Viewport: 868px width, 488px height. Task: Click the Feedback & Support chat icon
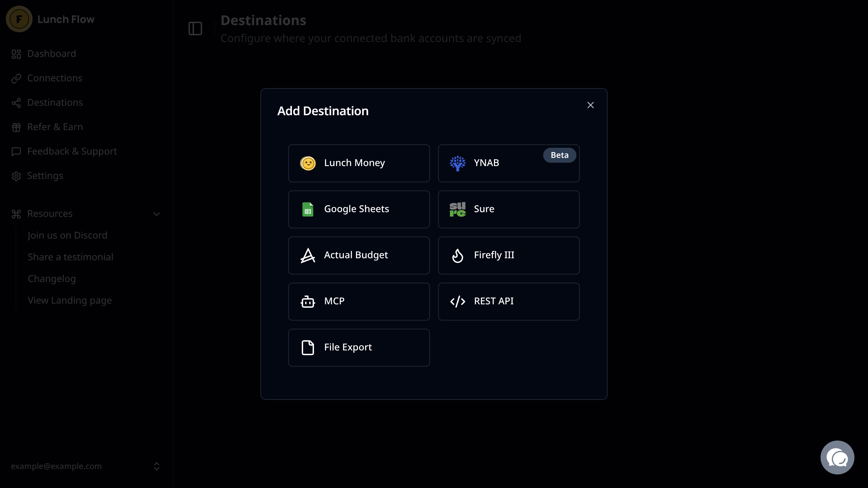point(16,151)
